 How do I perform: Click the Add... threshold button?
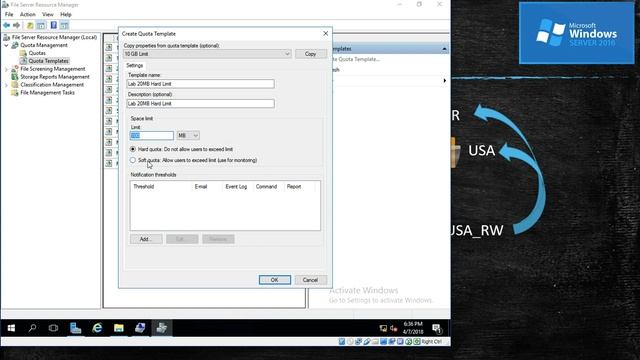pyautogui.click(x=146, y=239)
